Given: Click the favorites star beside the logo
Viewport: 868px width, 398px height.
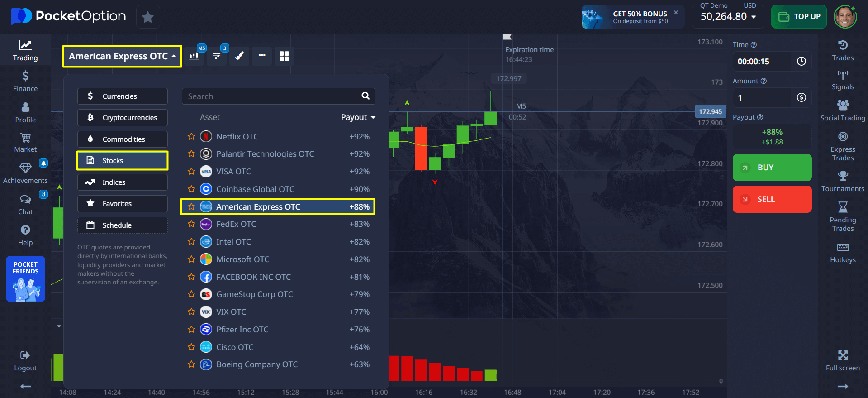Looking at the screenshot, I should (147, 17).
